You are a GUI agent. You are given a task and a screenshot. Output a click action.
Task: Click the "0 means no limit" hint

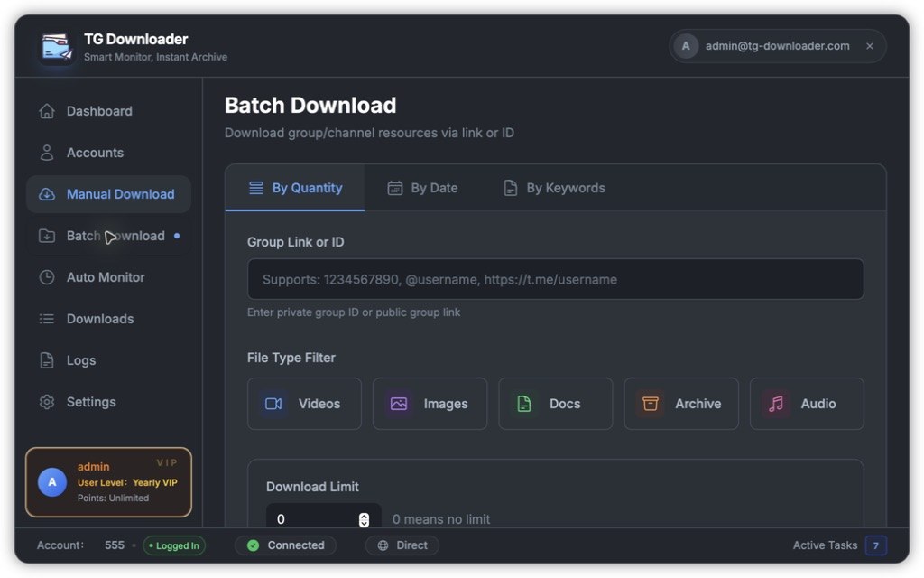(441, 519)
